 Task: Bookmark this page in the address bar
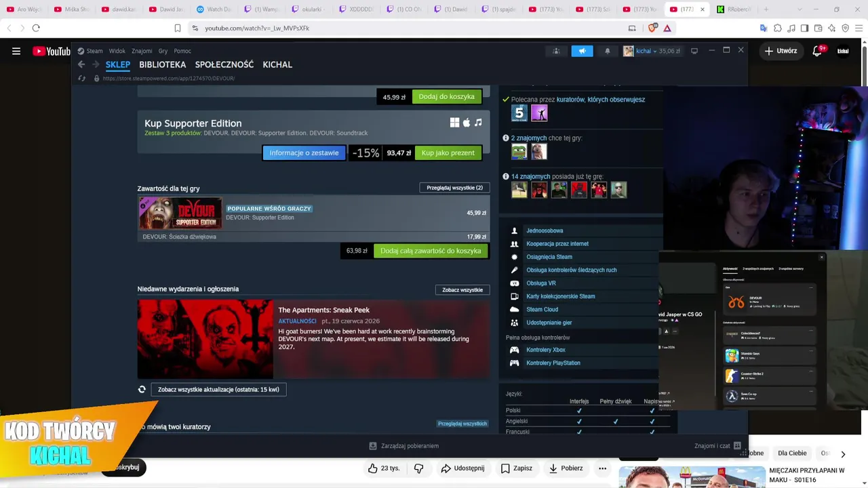point(178,28)
